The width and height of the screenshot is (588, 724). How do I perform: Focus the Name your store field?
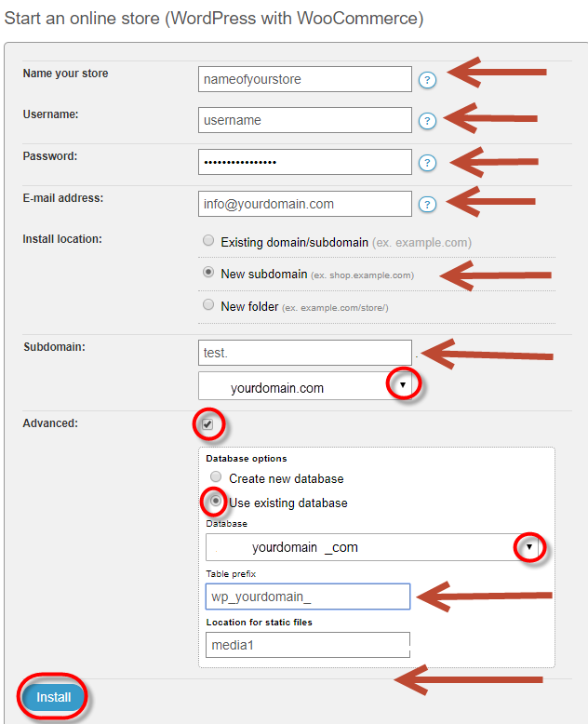tap(305, 79)
